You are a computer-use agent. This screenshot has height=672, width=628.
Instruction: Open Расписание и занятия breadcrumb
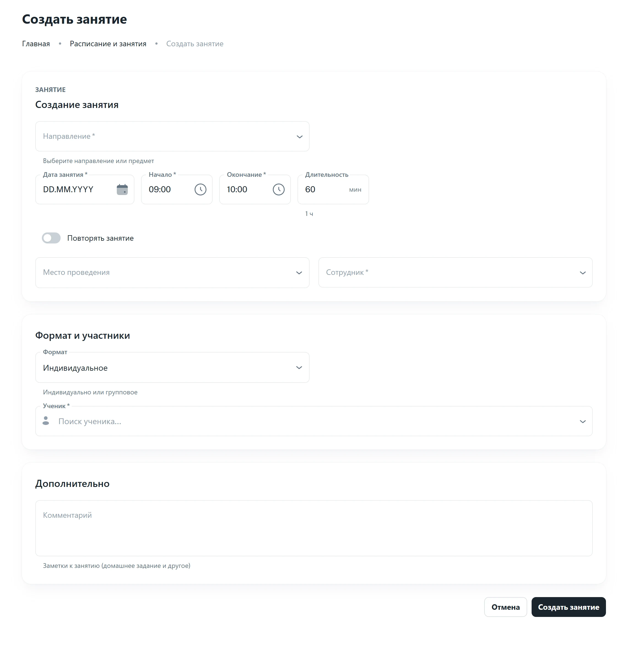pyautogui.click(x=108, y=44)
